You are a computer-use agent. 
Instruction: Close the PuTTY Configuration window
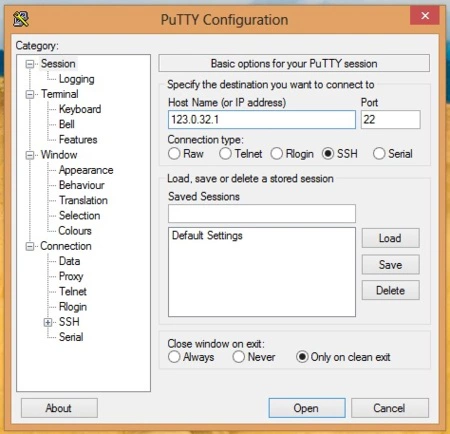425,16
